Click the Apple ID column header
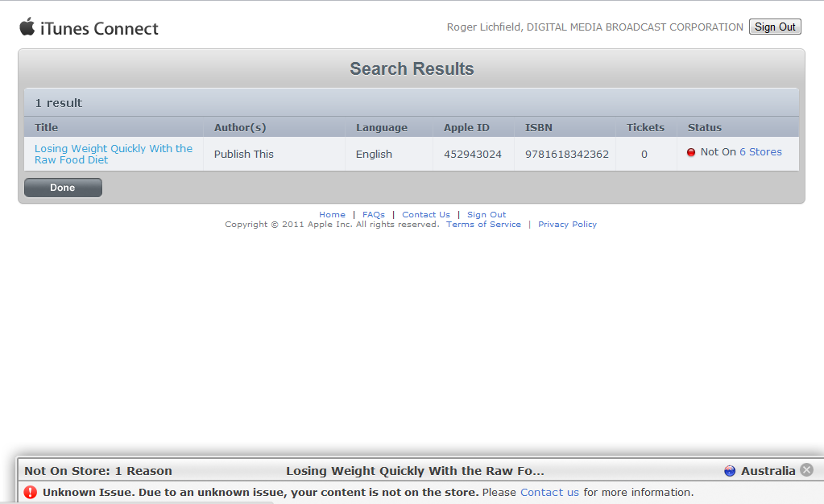This screenshot has height=504, width=824. [x=466, y=128]
